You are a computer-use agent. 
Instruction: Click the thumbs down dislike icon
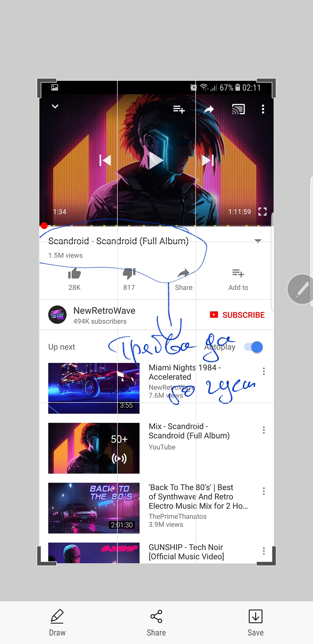pos(129,273)
